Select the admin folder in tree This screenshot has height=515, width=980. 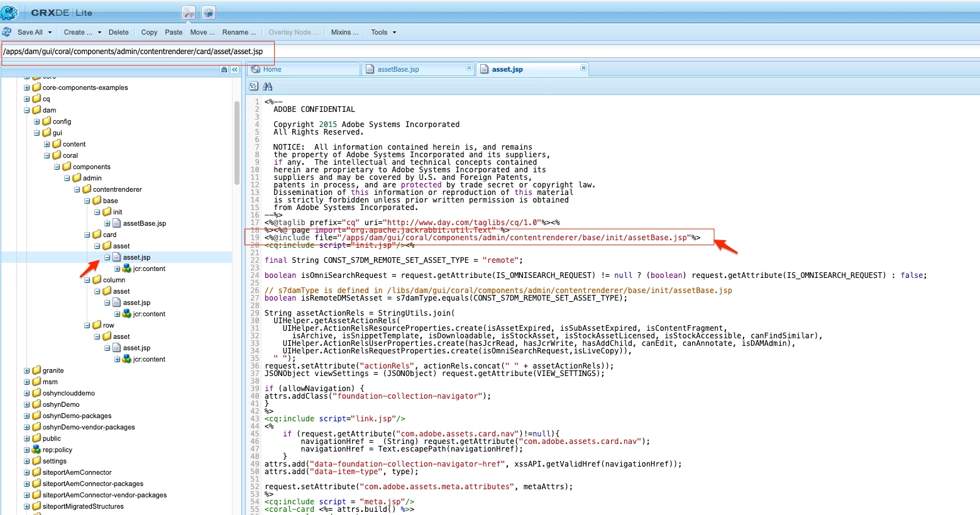pos(92,178)
